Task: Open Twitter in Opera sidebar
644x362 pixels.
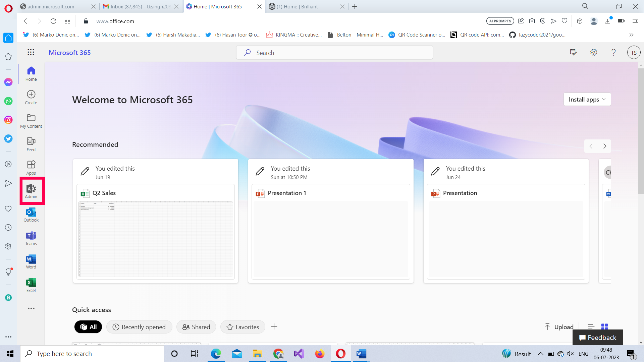Action: [8, 138]
